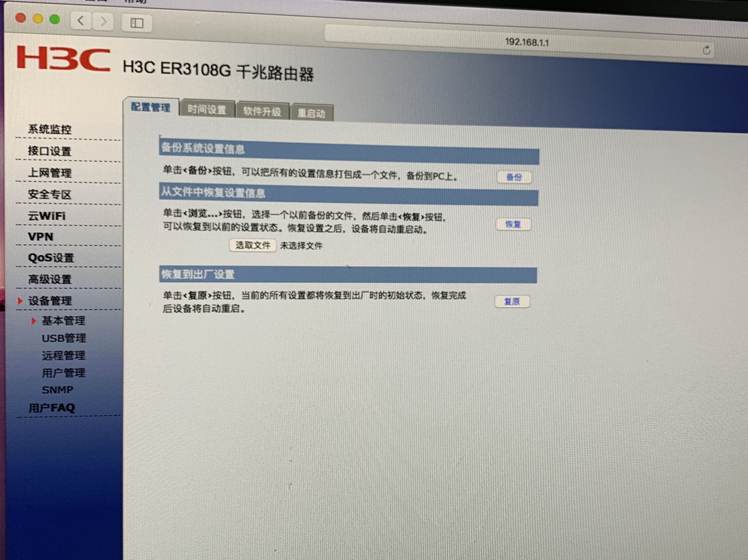Open the 重启动 tab

click(x=311, y=113)
